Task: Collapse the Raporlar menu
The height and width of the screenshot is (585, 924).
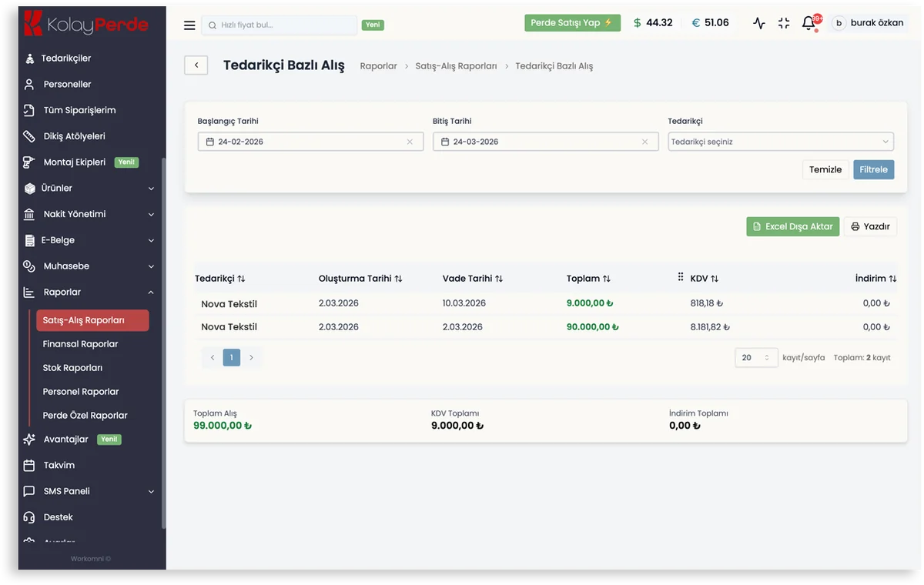Action: 89,292
